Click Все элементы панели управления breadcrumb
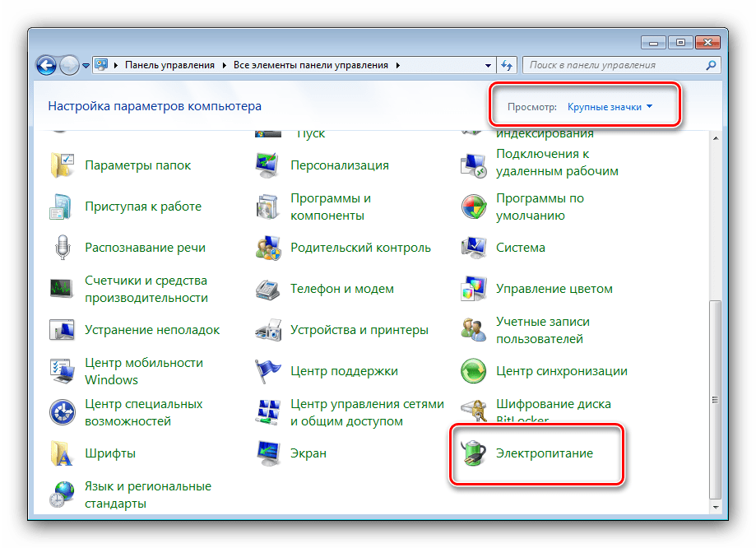Image resolution: width=756 pixels, height=548 pixels. (x=313, y=65)
